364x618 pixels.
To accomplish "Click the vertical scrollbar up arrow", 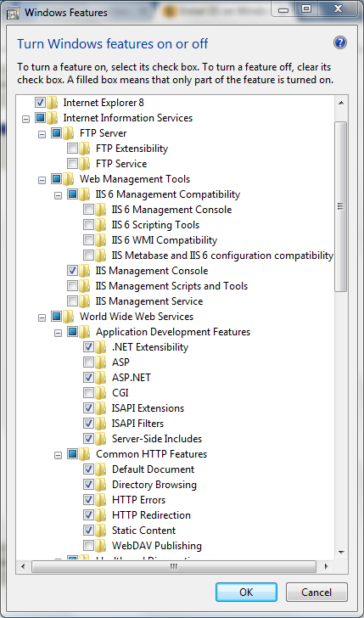I will 341,103.
